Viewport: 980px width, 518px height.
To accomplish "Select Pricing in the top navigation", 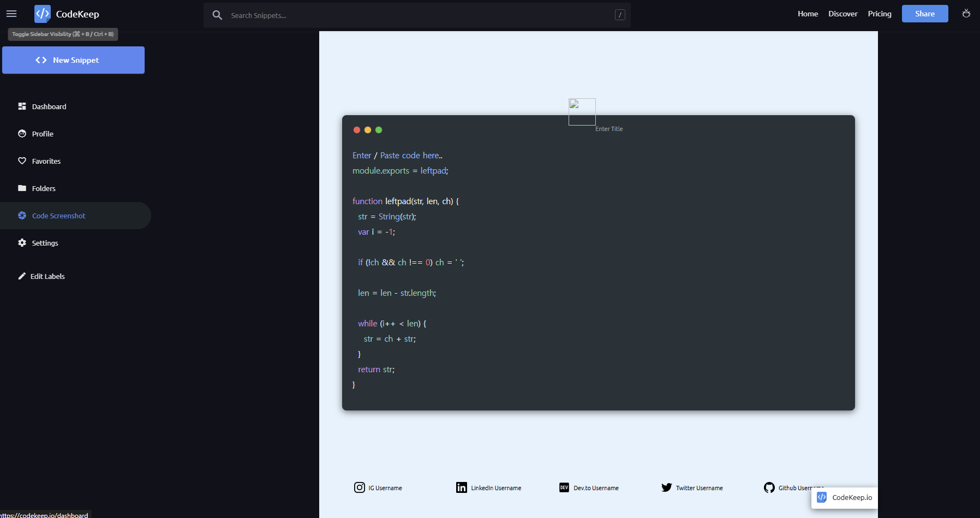I will (879, 13).
